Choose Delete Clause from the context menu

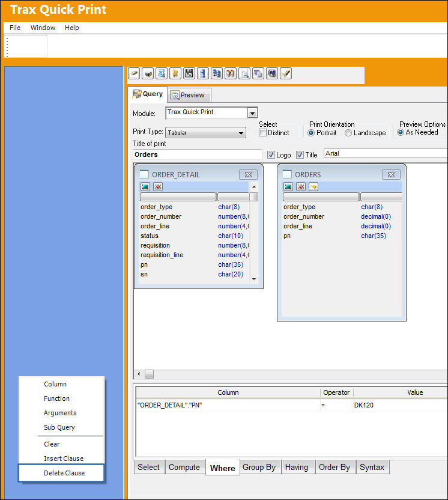pyautogui.click(x=61, y=473)
